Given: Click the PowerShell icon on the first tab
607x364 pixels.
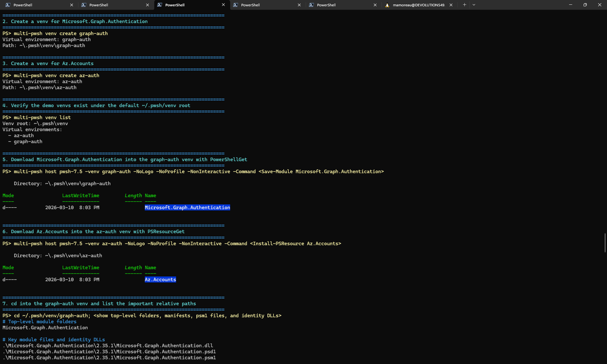Looking at the screenshot, I should pos(7,5).
